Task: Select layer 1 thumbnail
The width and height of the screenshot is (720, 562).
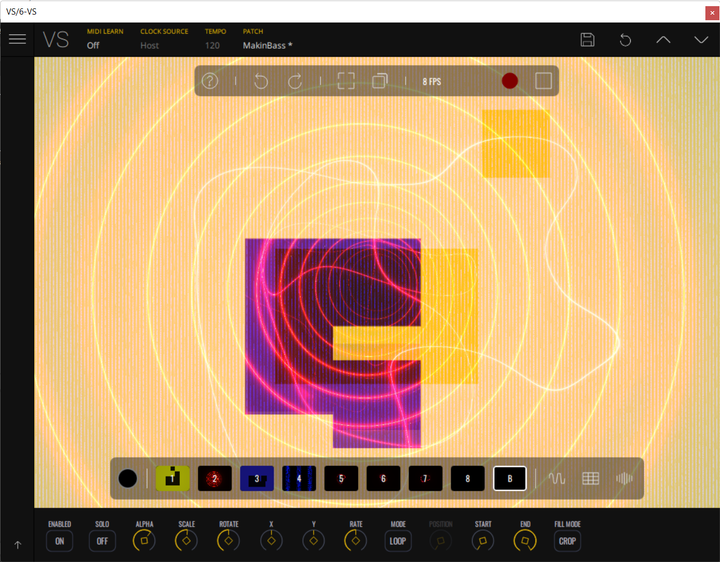Action: click(x=173, y=478)
